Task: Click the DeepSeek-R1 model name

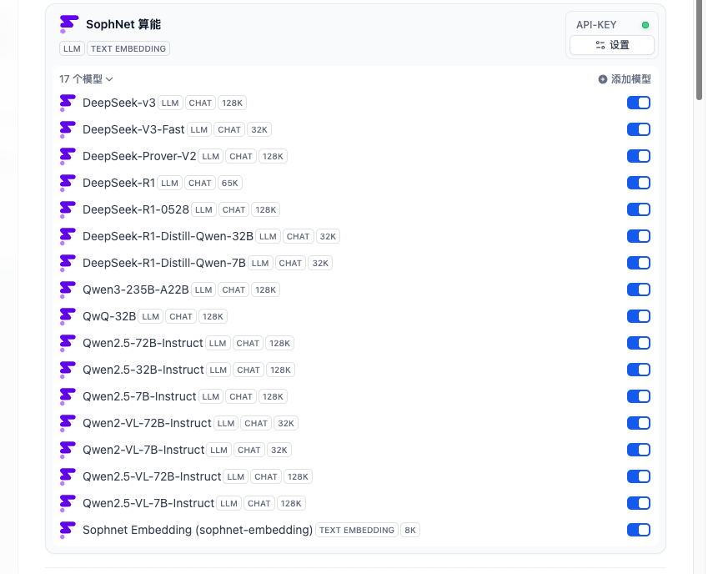Action: (118, 183)
